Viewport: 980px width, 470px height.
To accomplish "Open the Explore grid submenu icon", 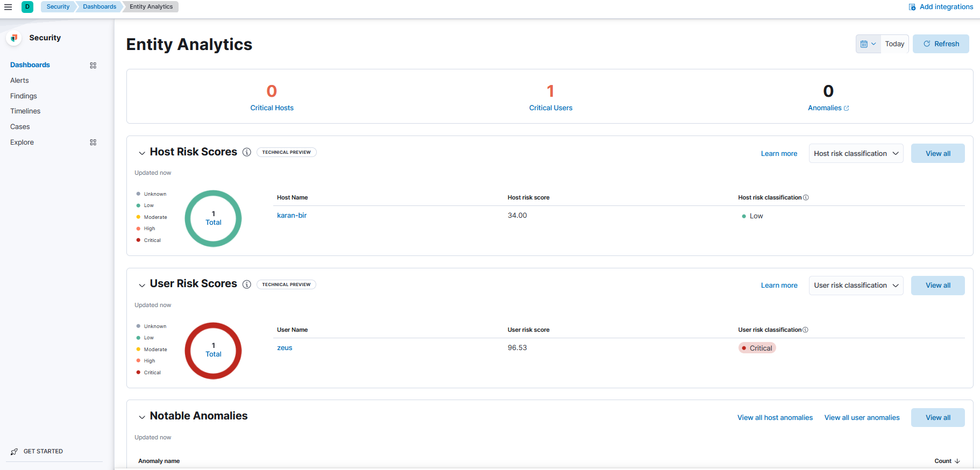I will pos(93,143).
